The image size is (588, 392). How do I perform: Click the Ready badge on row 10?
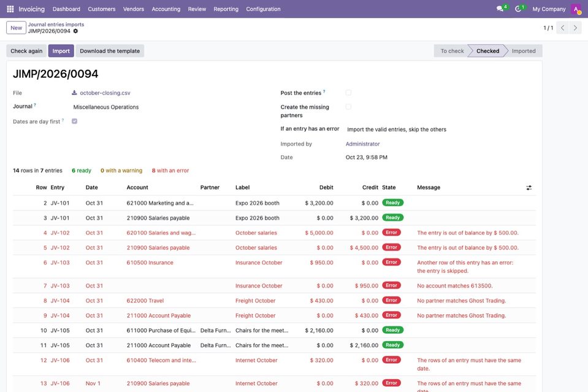pos(392,330)
